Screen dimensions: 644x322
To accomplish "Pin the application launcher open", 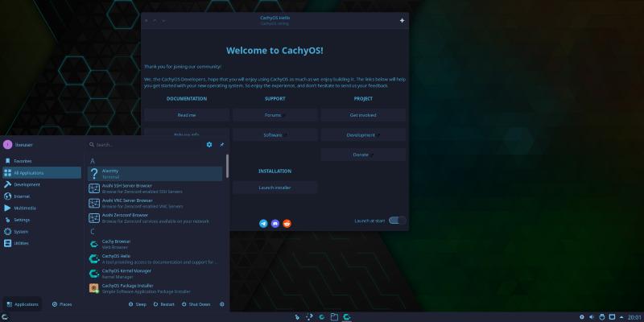I will tap(222, 145).
